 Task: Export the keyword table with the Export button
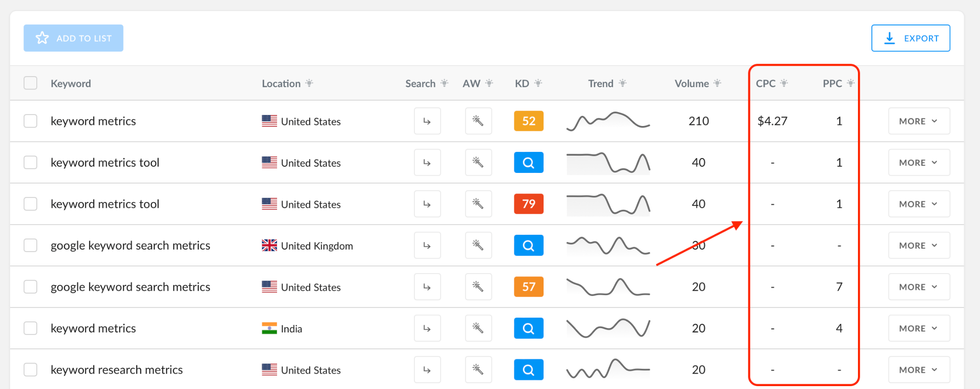click(911, 38)
